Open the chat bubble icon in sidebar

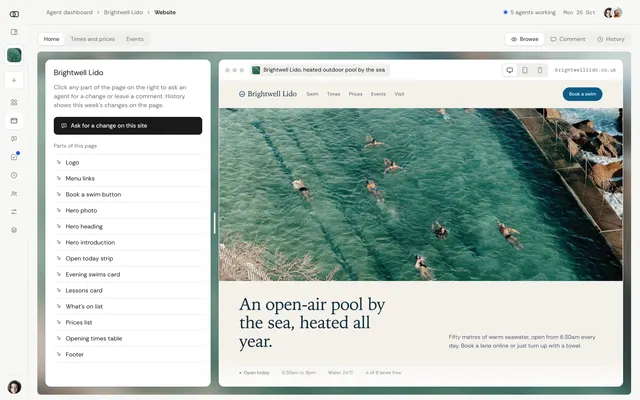tap(14, 139)
